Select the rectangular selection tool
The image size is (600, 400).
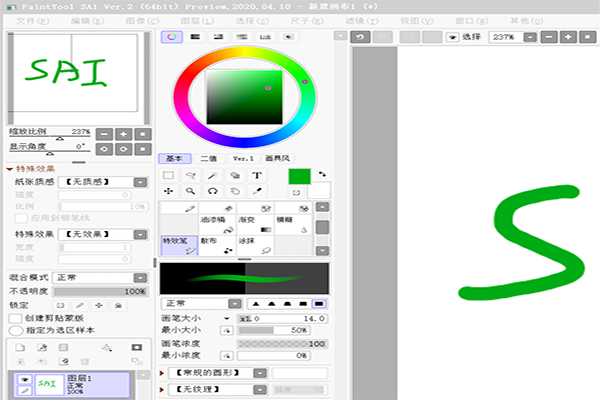167,175
